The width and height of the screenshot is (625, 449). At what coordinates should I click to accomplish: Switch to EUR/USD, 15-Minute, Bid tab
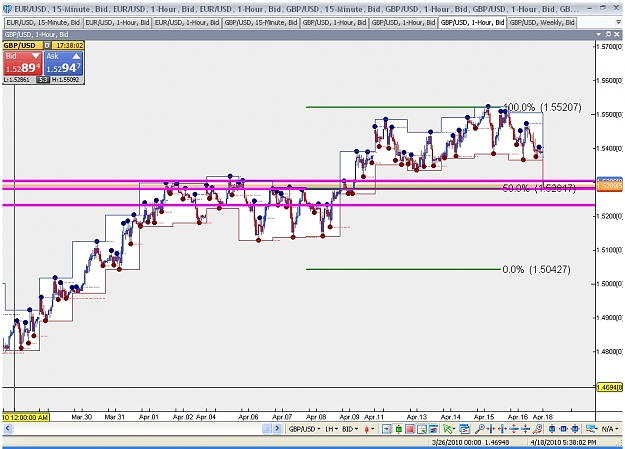pyautogui.click(x=43, y=23)
